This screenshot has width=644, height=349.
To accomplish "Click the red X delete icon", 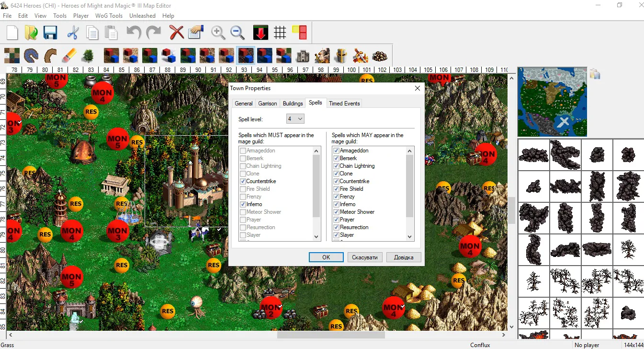I will pos(177,33).
